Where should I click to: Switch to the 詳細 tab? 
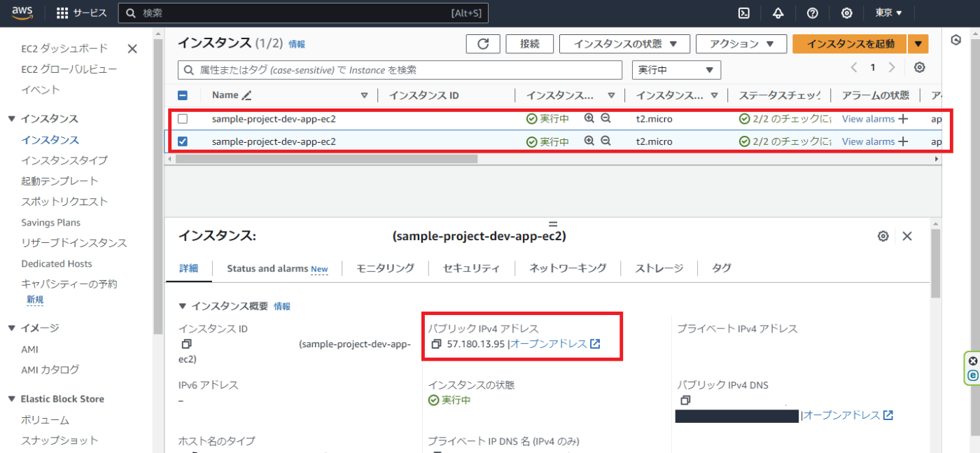coord(188,268)
